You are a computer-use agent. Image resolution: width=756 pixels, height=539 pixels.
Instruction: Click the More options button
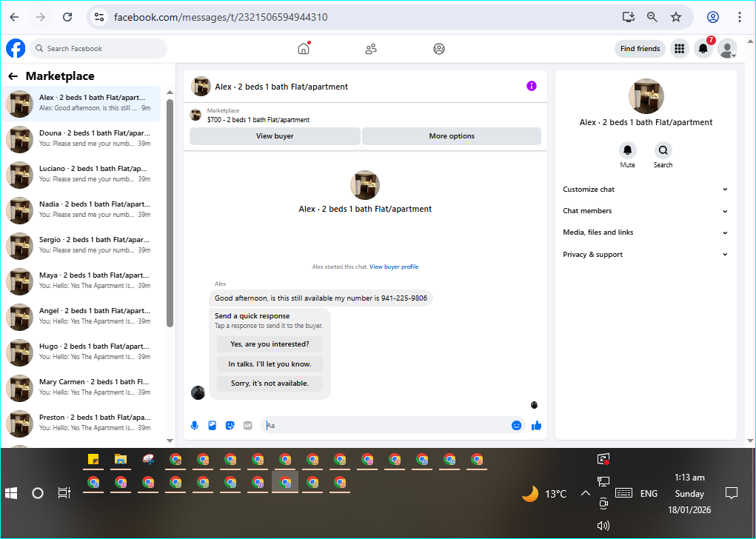click(452, 136)
